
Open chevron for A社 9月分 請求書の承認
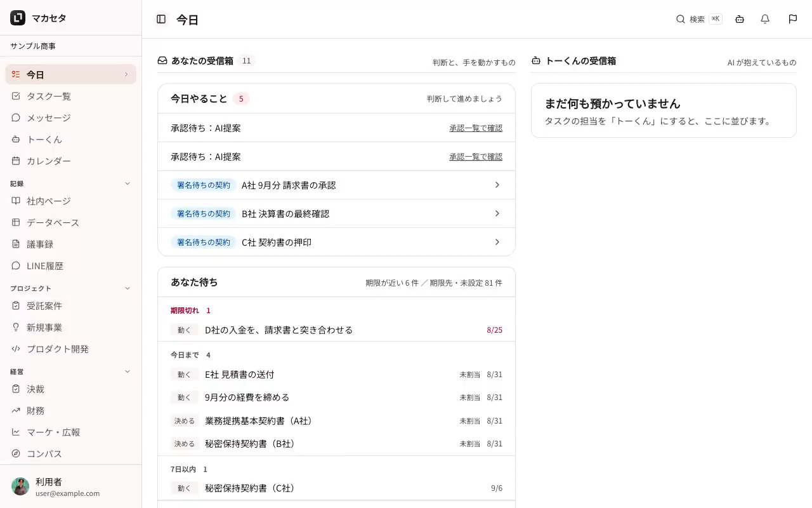tap(497, 185)
